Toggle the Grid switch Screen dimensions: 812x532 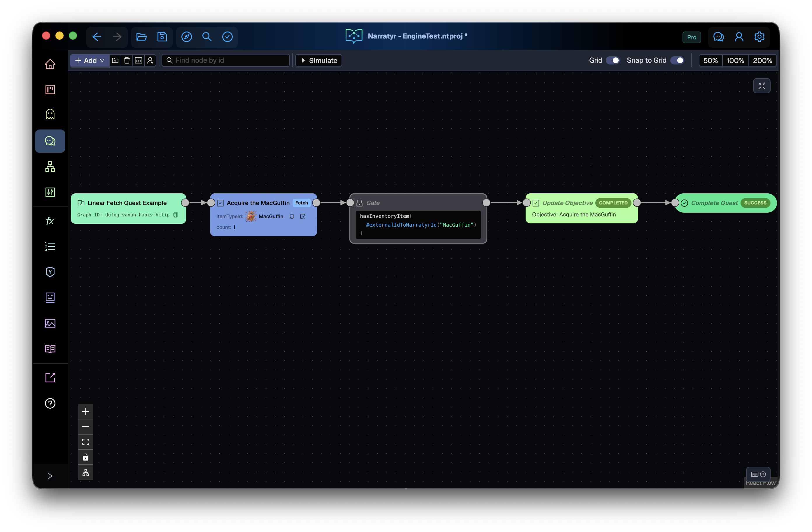[x=613, y=60]
